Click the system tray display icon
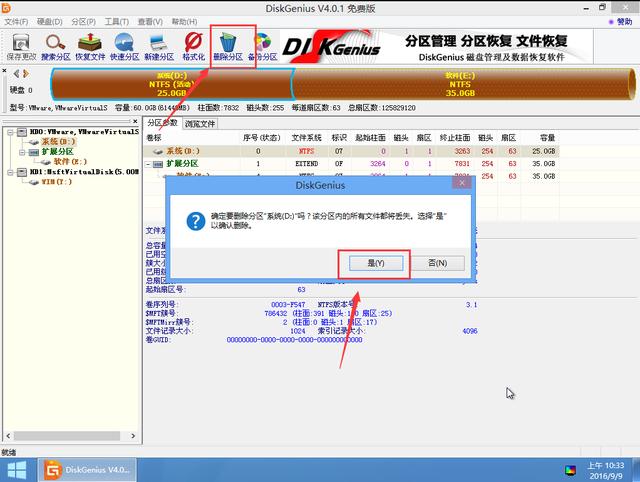Viewport: 640px width, 482px height. tap(570, 471)
